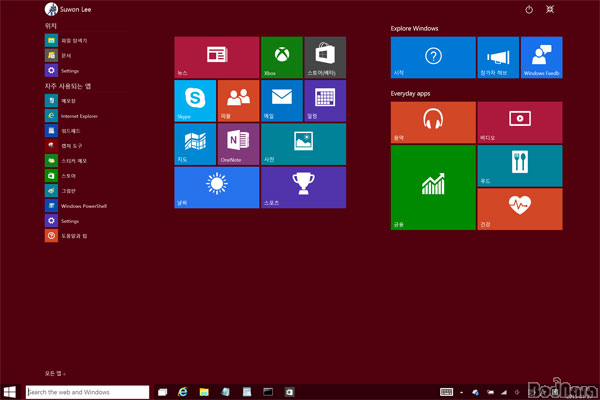Open the touch keyboard from the system tray
The width and height of the screenshot is (600, 400).
click(x=447, y=392)
